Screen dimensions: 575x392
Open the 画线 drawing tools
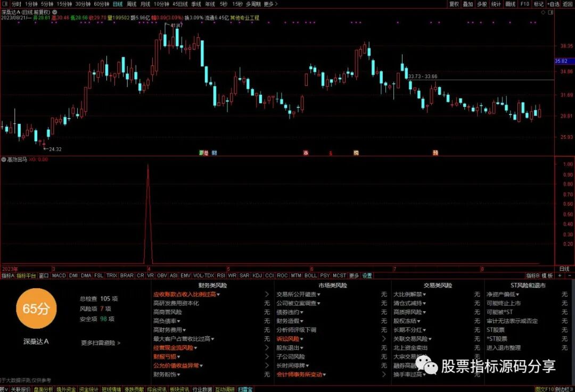pos(511,4)
